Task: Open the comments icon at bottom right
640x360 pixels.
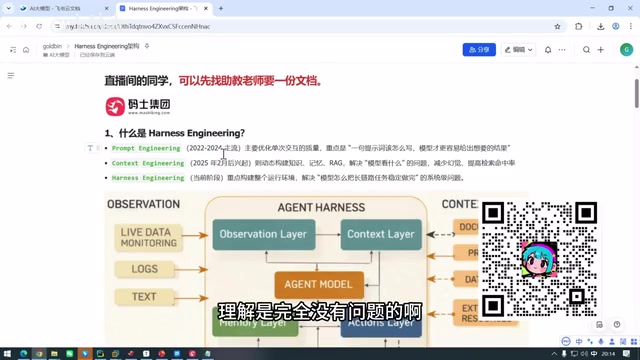Action: pos(599,324)
